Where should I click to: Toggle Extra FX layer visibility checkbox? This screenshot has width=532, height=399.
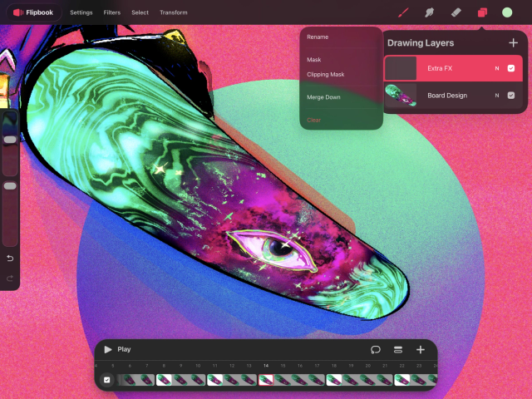[511, 68]
